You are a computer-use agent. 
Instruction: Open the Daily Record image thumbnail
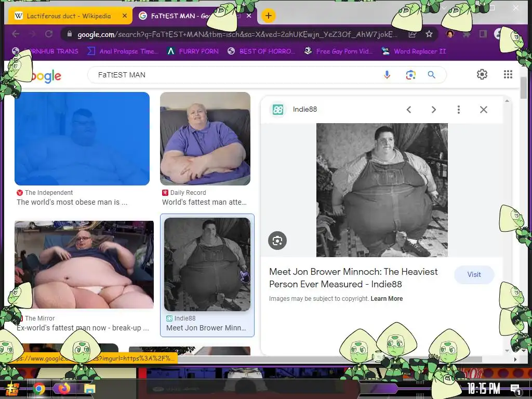pos(205,138)
